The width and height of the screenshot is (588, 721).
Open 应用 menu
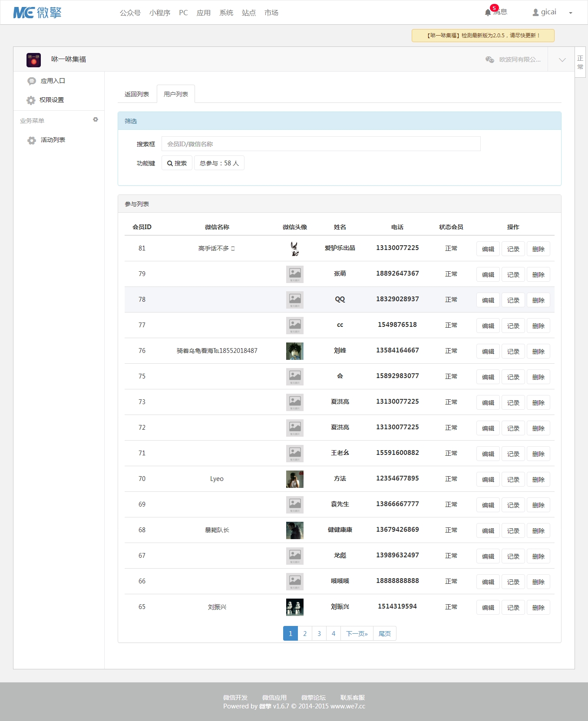[x=204, y=13]
